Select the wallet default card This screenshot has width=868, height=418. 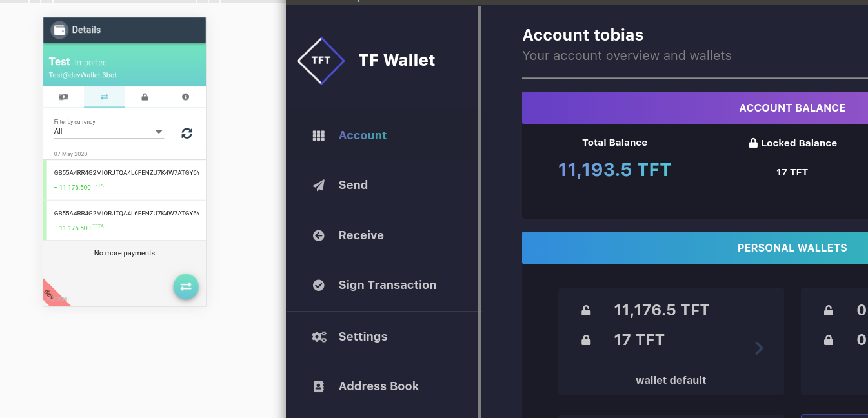[x=671, y=342]
